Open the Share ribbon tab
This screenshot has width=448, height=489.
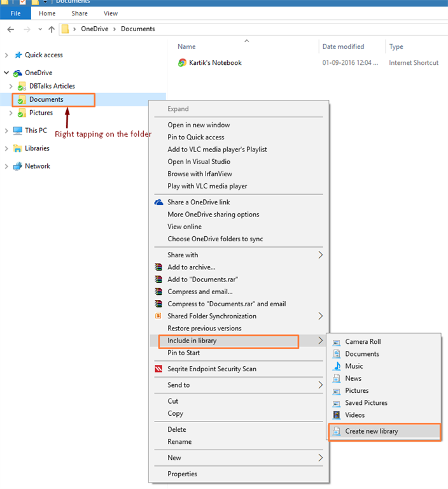pyautogui.click(x=80, y=13)
